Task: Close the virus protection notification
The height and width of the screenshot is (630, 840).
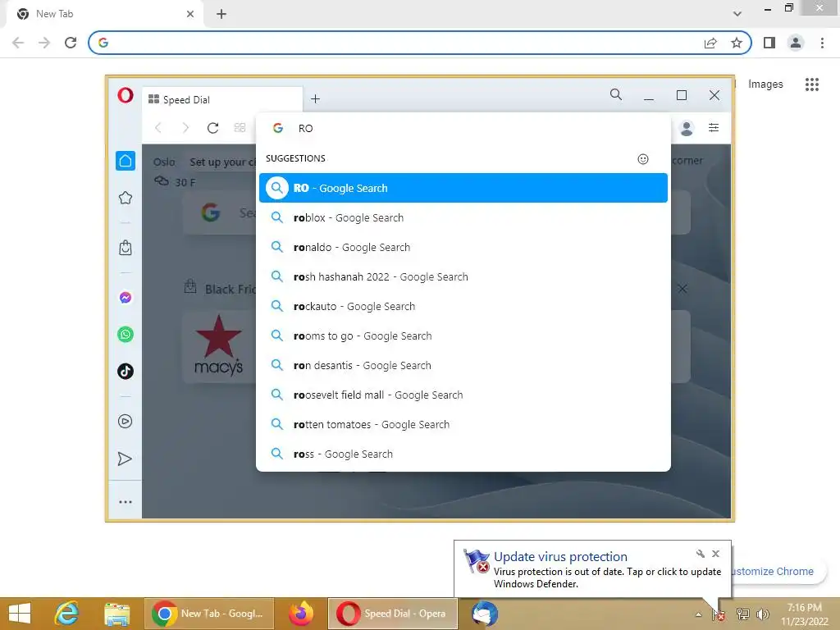Action: pos(715,554)
